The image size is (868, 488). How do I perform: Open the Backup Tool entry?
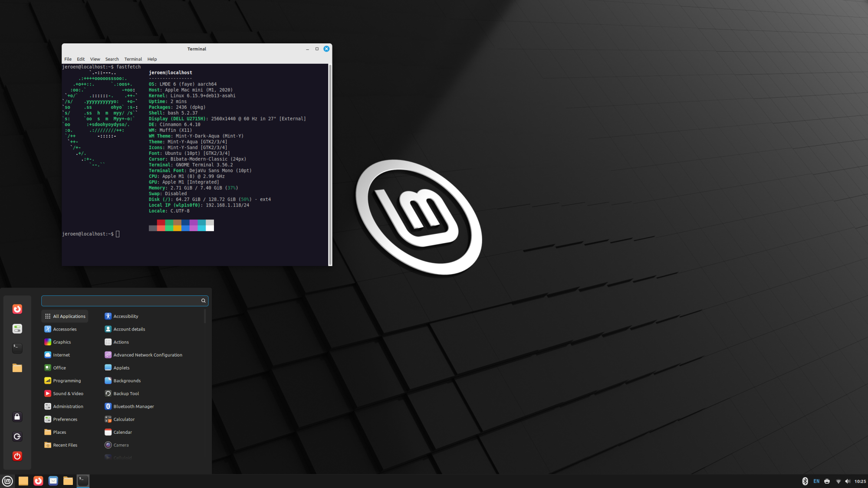pos(126,394)
